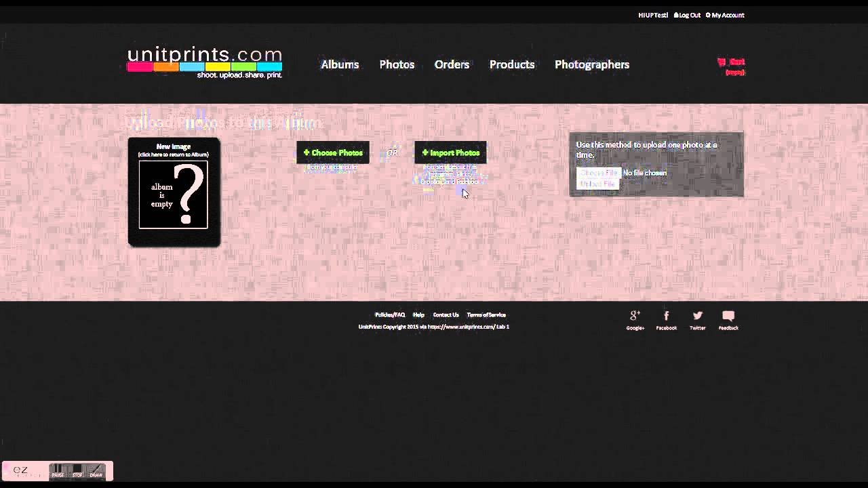Click the 'album is empty' thumbnail

tap(174, 195)
